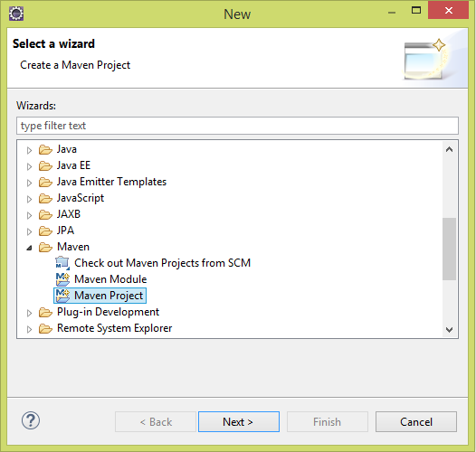Click the Maven folder icon
The height and width of the screenshot is (452, 476).
tap(45, 247)
